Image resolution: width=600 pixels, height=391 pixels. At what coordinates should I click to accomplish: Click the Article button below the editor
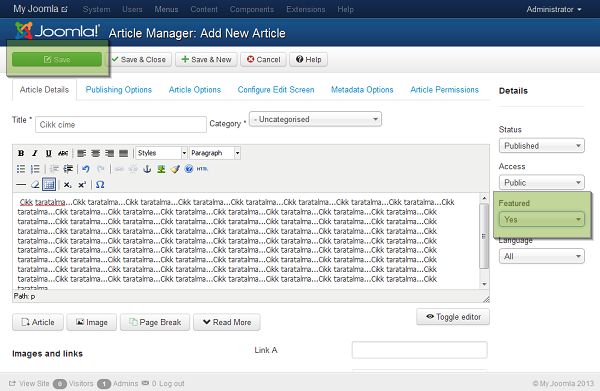click(x=38, y=322)
